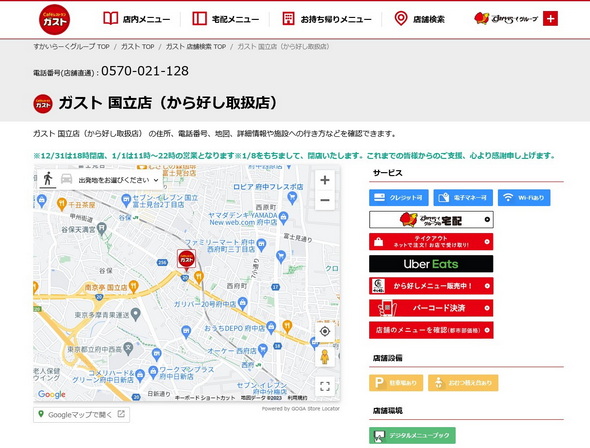Viewport: 590px width, 448px height.
Task: Select driving route mode car icon
Action: point(66,179)
